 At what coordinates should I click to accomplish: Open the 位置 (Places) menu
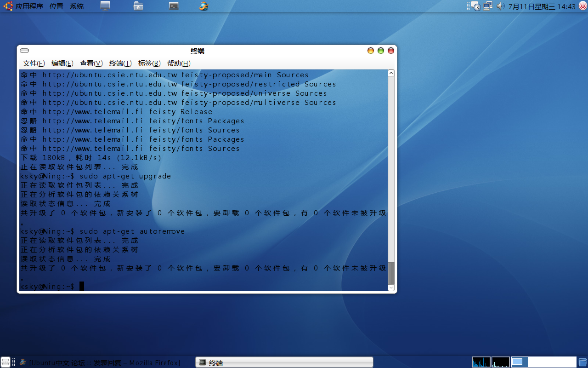point(57,6)
